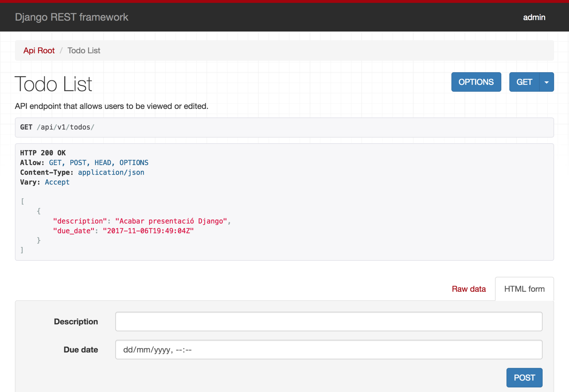The height and width of the screenshot is (392, 569).
Task: Open the Api Root breadcrumb link
Action: [x=39, y=51]
